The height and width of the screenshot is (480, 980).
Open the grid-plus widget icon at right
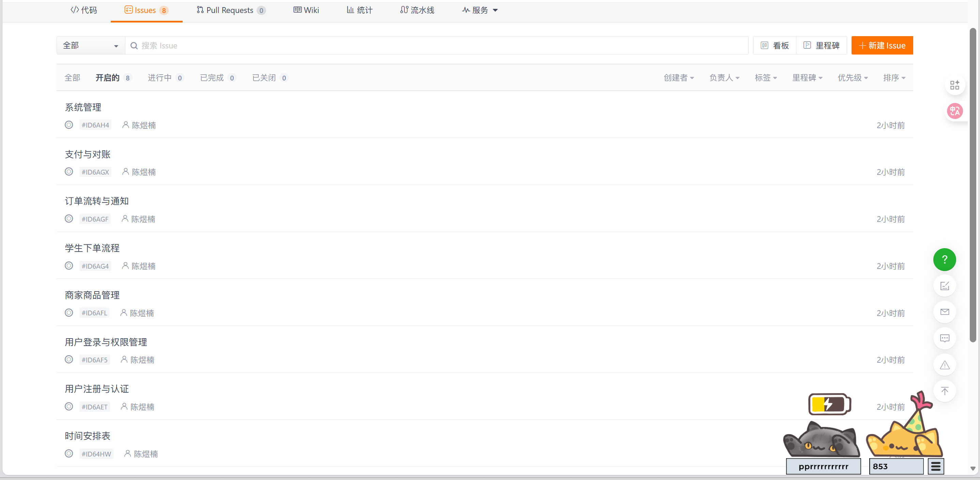(x=954, y=85)
